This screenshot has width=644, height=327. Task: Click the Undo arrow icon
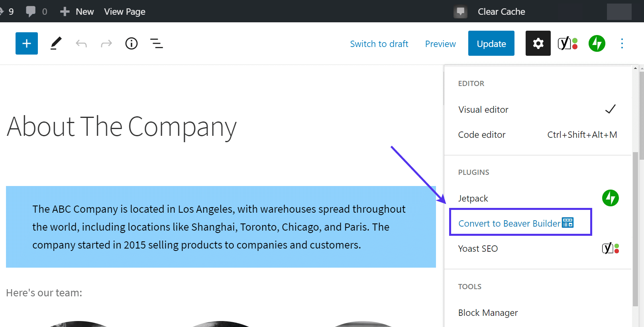click(x=81, y=43)
